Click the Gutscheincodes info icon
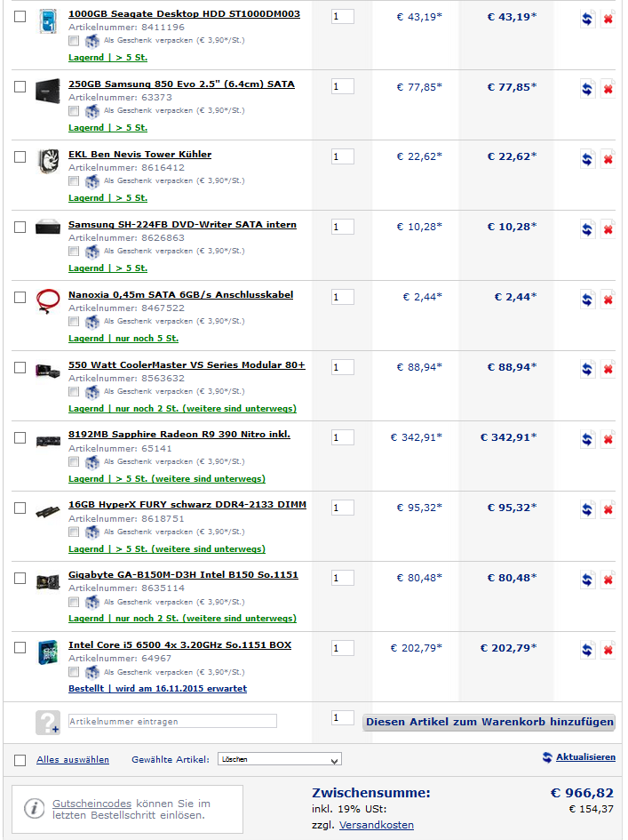628x840 pixels. point(34,808)
